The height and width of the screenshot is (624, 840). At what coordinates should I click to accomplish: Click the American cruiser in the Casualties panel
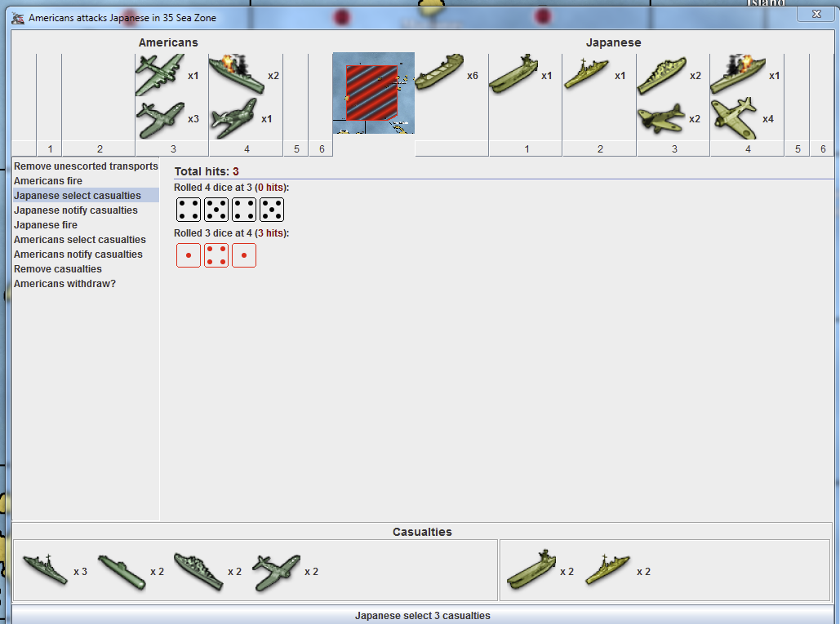pos(198,571)
